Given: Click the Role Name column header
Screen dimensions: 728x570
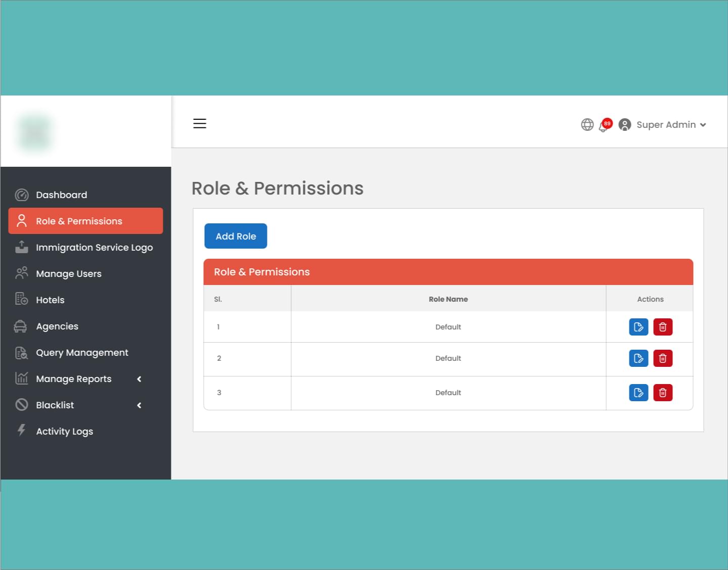Looking at the screenshot, I should 448,299.
